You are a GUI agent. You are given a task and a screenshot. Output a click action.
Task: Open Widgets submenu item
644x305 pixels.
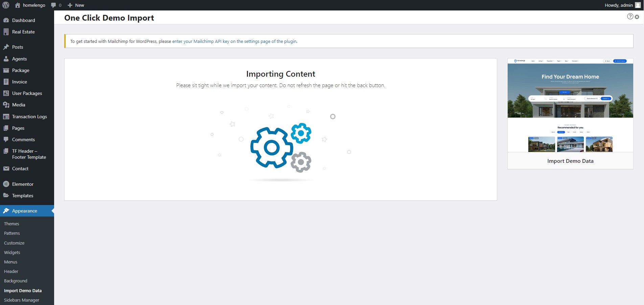click(12, 252)
